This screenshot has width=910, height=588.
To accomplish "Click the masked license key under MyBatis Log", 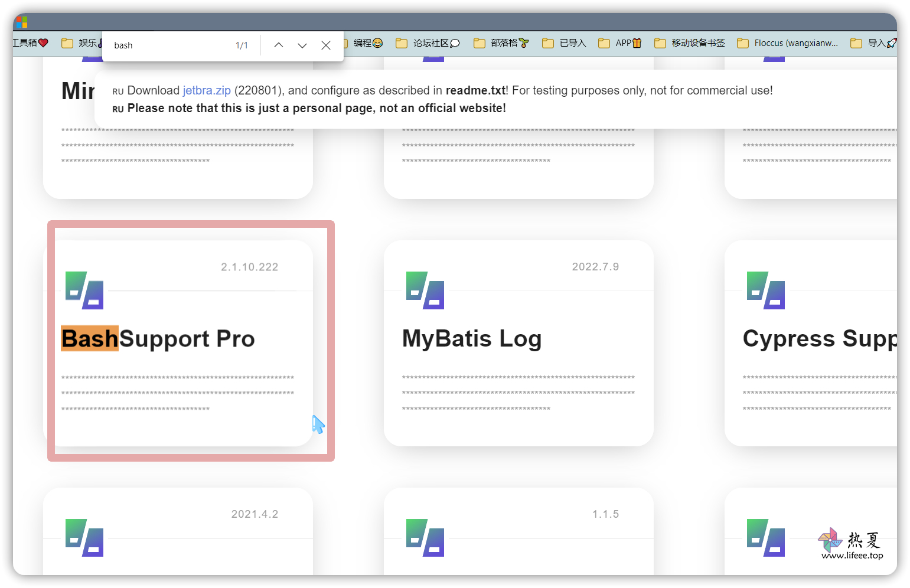I will point(518,393).
